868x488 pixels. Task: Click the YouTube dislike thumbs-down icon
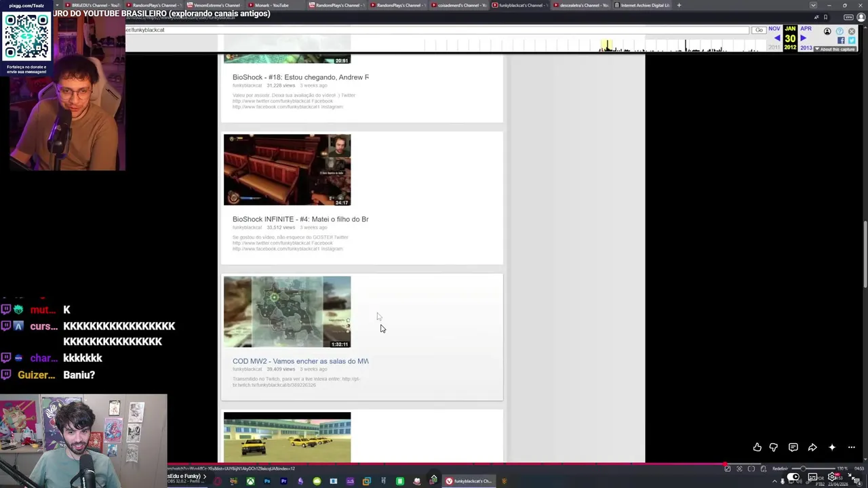[x=774, y=447]
